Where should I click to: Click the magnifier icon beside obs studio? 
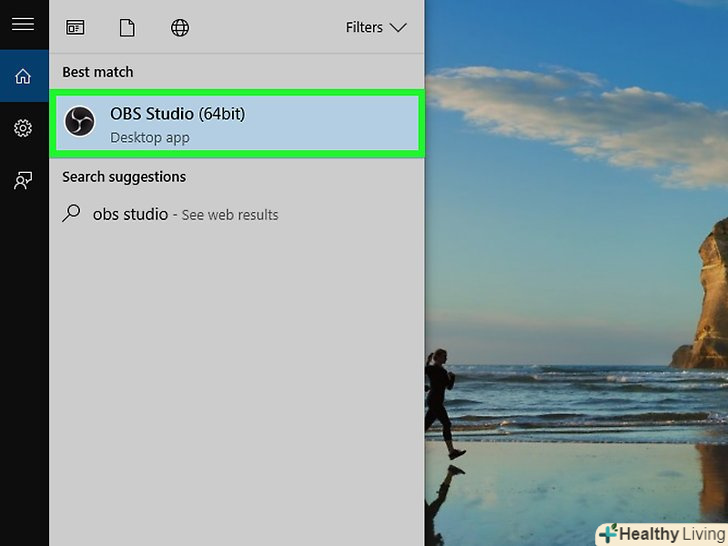(71, 214)
